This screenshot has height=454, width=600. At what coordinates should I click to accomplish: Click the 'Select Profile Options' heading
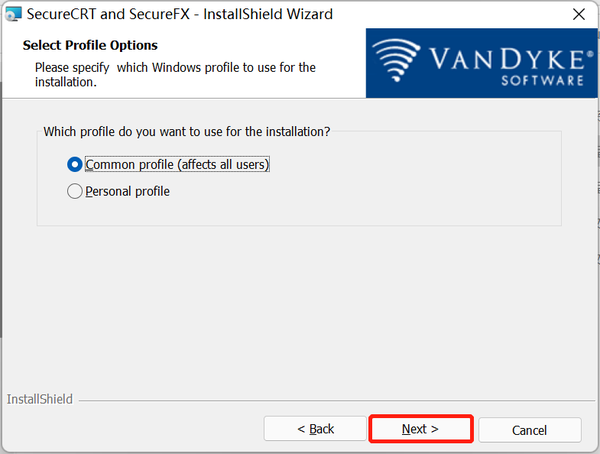[x=90, y=45]
